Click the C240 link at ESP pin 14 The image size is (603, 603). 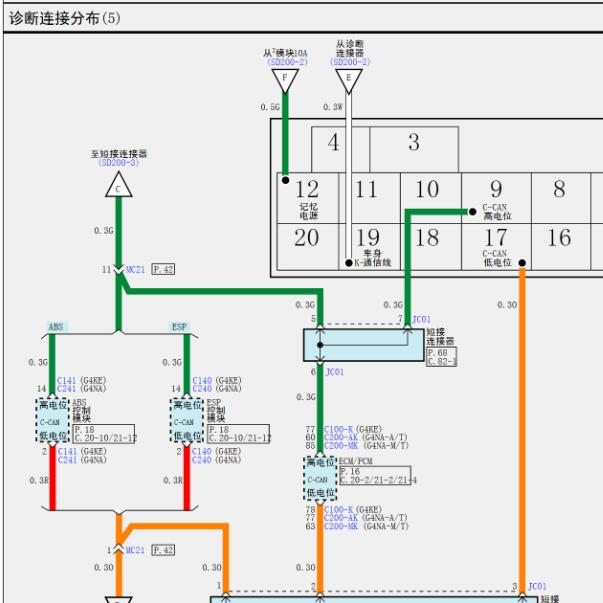(202, 389)
